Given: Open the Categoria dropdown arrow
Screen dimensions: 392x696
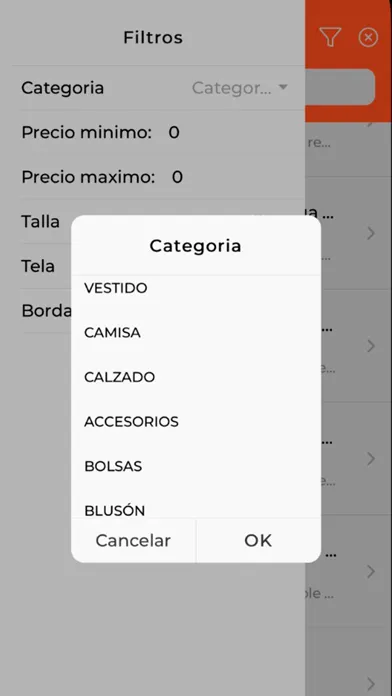Looking at the screenshot, I should tap(283, 87).
